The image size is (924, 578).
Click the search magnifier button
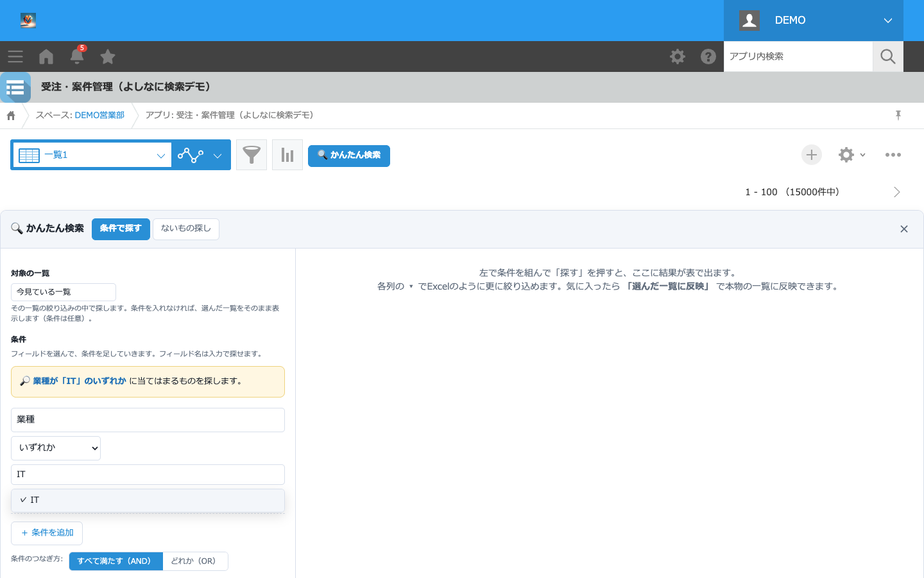tap(888, 57)
